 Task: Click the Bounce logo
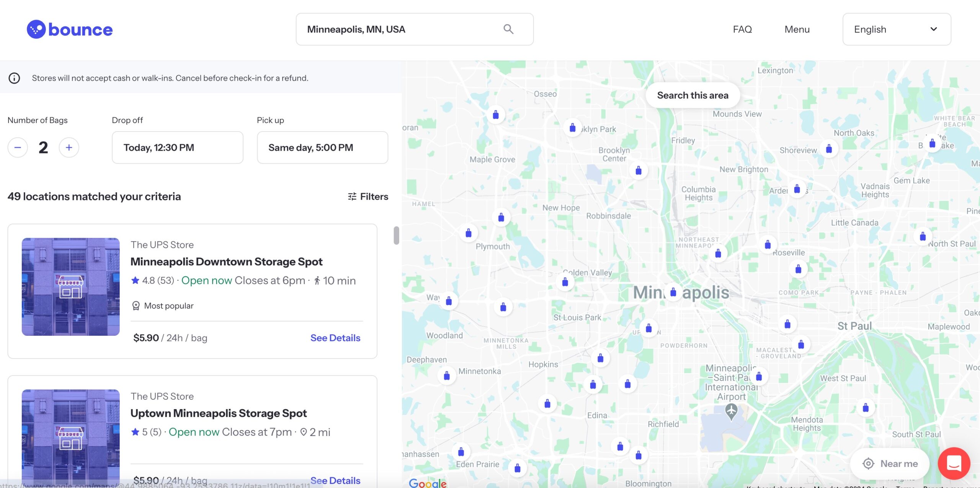point(70,29)
